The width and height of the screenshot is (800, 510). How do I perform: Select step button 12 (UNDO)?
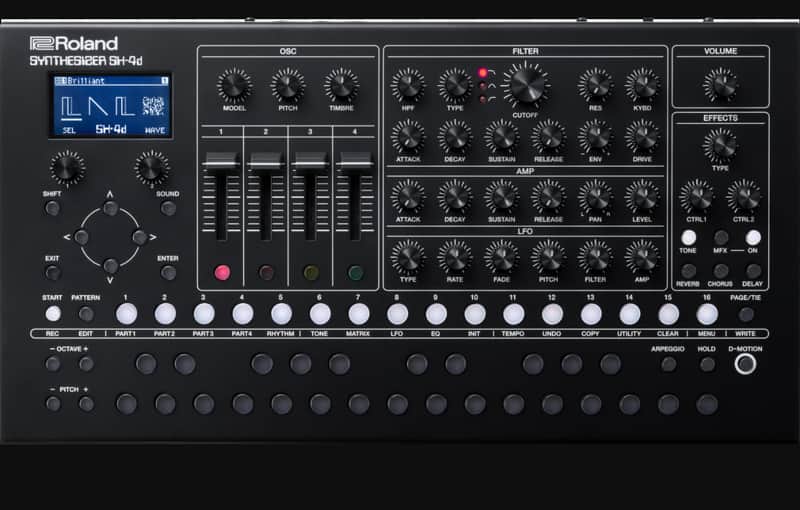[x=552, y=314]
